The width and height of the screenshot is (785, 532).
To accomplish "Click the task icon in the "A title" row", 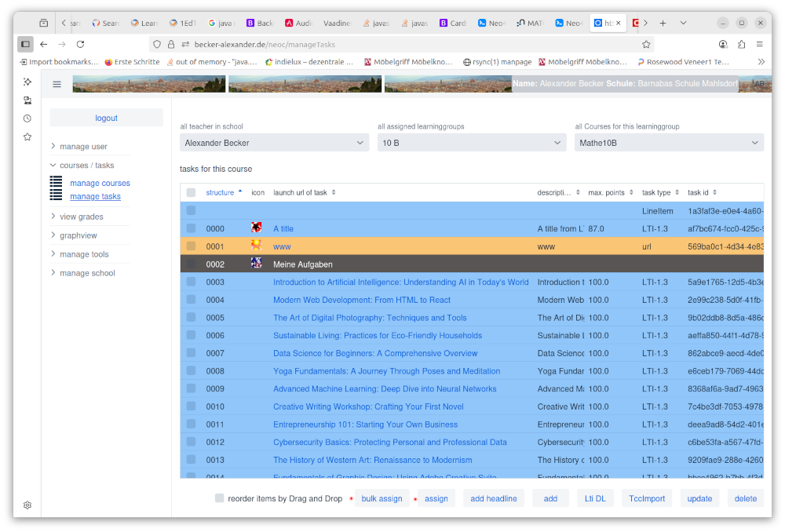I will point(257,228).
